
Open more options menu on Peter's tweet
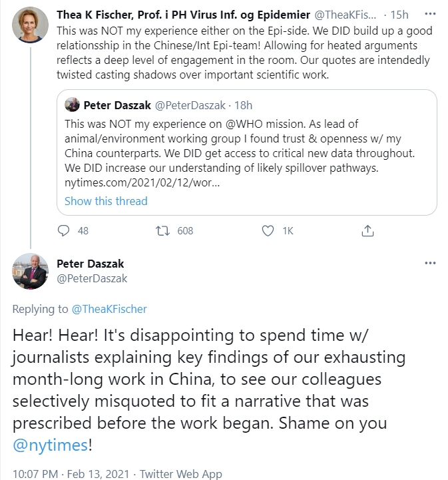(430, 264)
